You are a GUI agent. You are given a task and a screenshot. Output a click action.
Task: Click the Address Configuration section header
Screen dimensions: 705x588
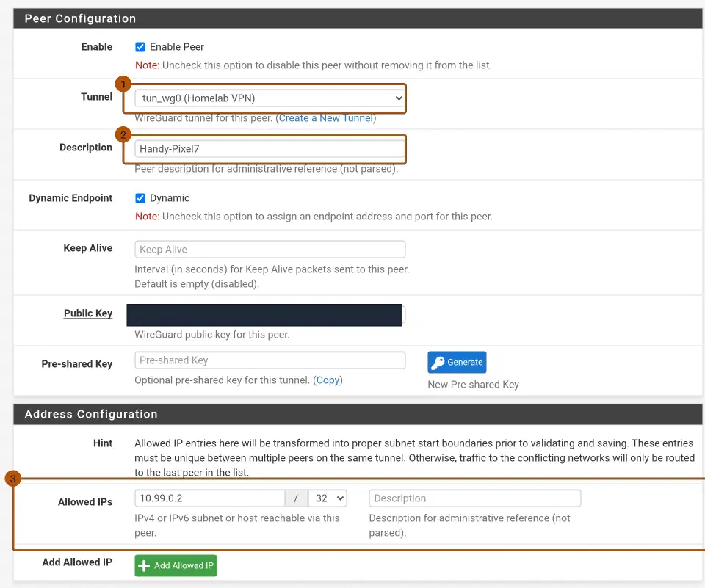(x=358, y=414)
